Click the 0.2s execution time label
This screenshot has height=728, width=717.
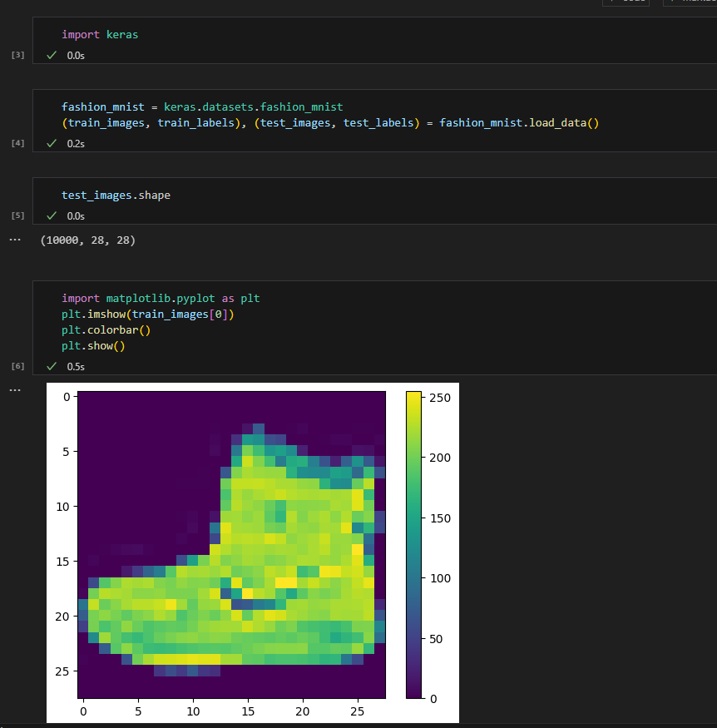76,144
